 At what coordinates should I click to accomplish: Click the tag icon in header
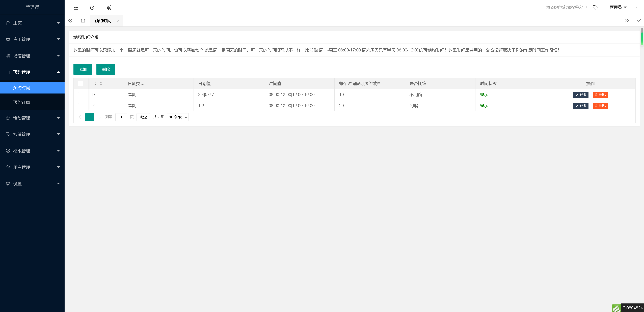[595, 8]
